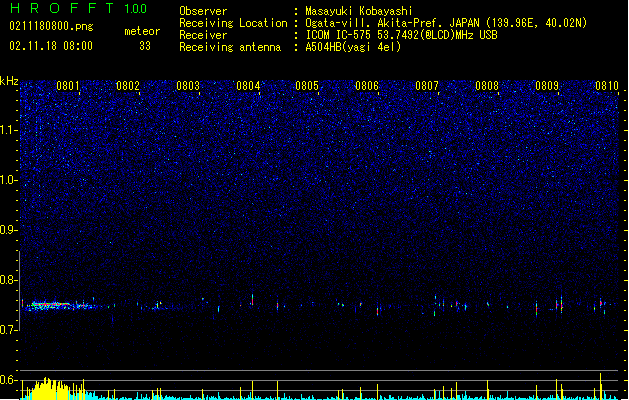This screenshot has height=400, width=629.
Task: Click the ICOM IC-575 receiver text
Action: click(402, 35)
